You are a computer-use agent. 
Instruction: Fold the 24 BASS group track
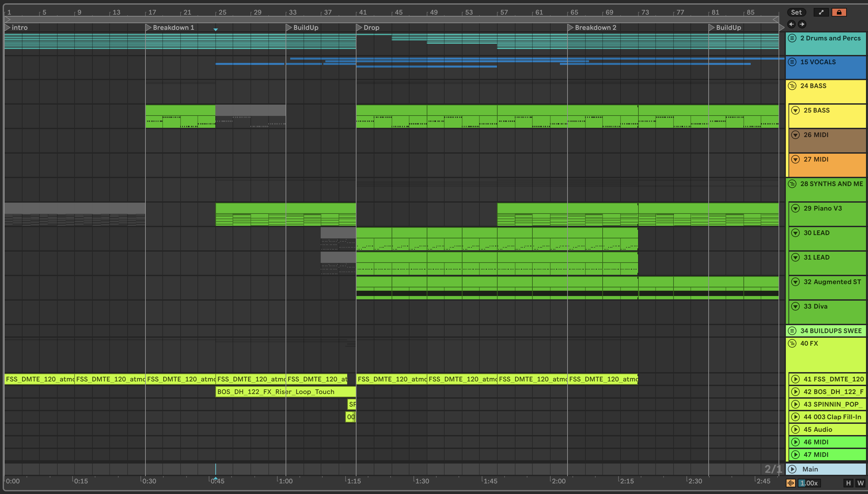click(x=792, y=86)
